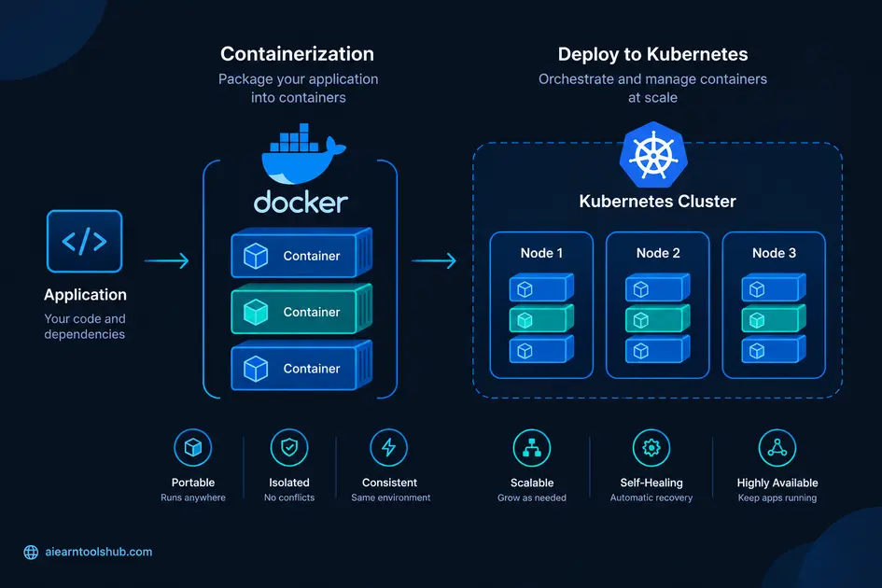Click the Isolated shield icon
The image size is (882, 588).
point(289,448)
